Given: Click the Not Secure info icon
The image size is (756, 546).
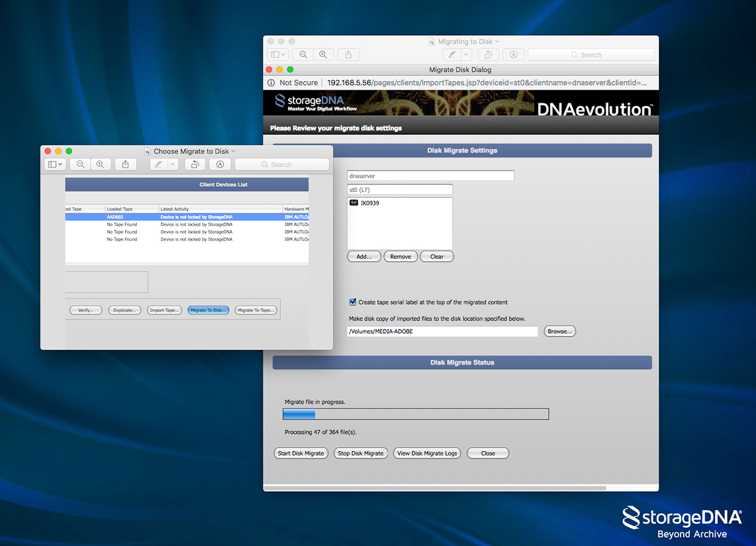Looking at the screenshot, I should click(271, 82).
